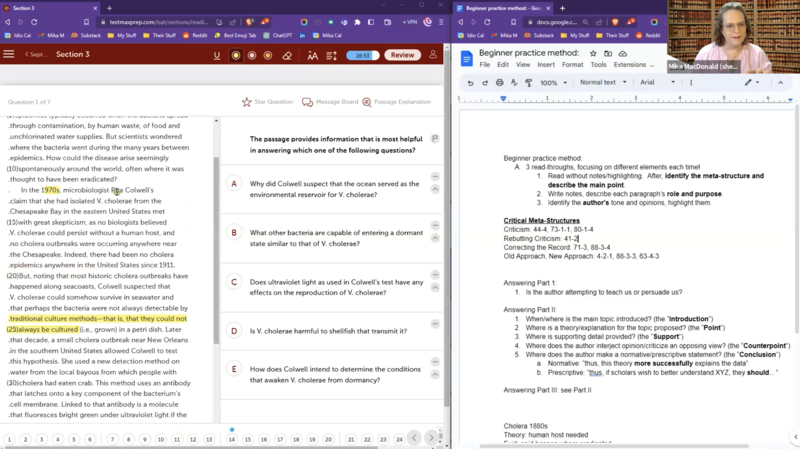Open the Format menu in Docs
Image resolution: width=800 pixels, height=449 pixels.
pos(572,65)
